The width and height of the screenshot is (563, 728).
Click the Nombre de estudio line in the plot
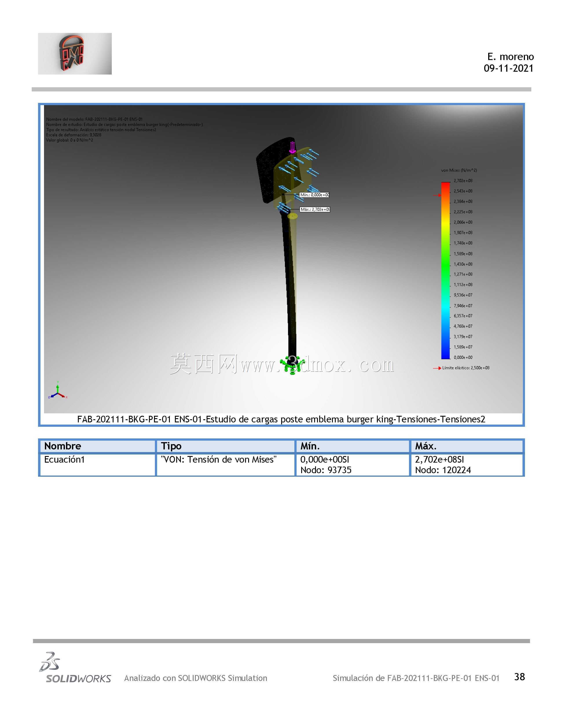[124, 125]
